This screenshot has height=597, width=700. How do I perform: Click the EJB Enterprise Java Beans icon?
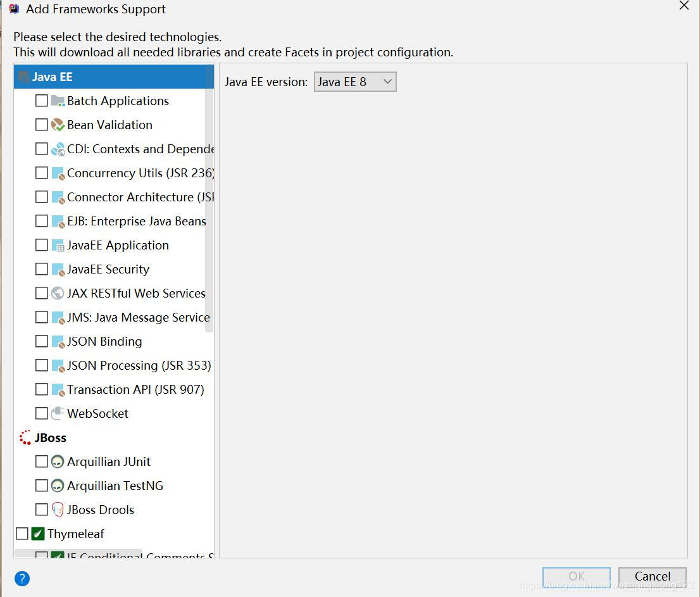(58, 222)
